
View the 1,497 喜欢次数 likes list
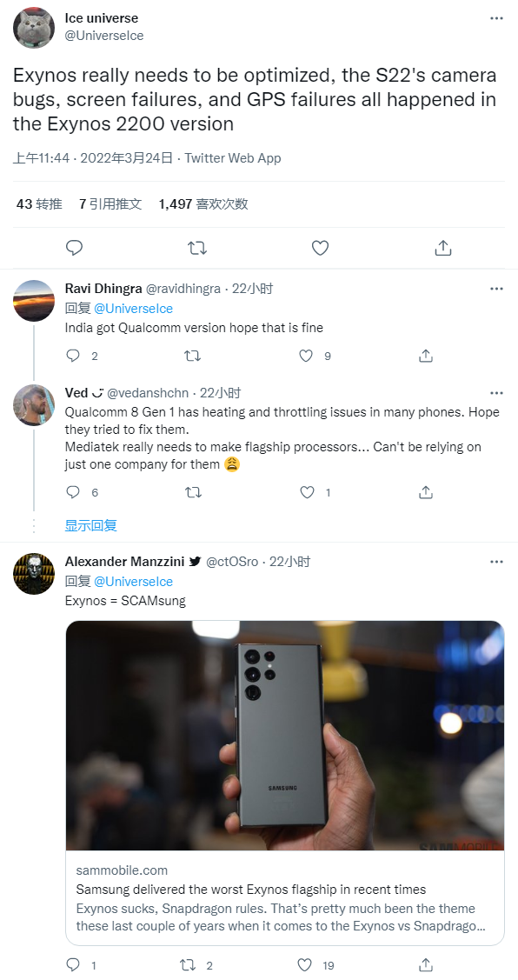[203, 203]
